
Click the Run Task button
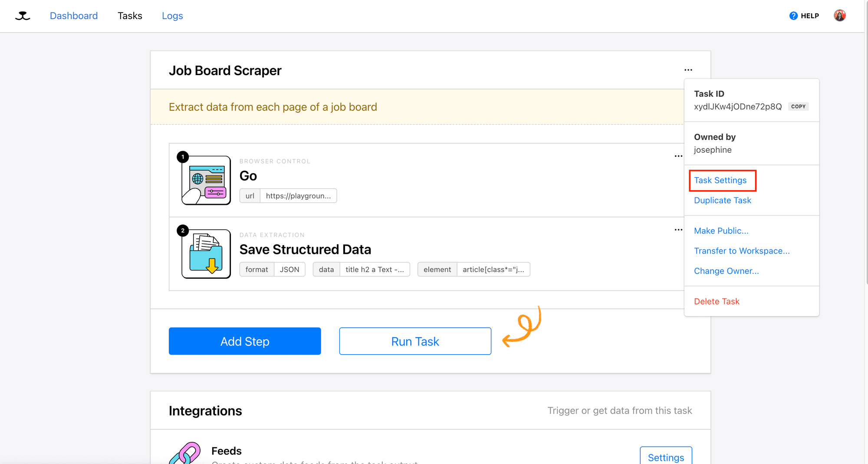coord(415,341)
